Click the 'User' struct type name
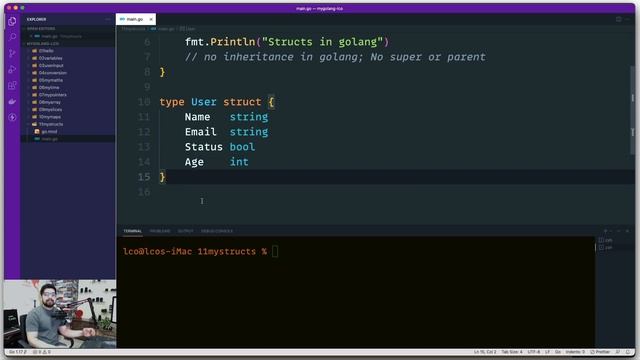 (x=204, y=102)
